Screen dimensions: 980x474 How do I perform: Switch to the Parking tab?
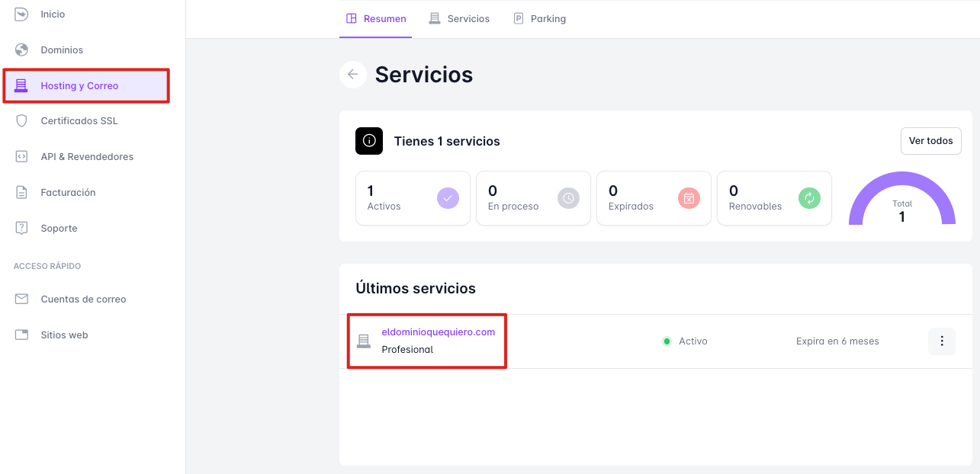coord(539,18)
